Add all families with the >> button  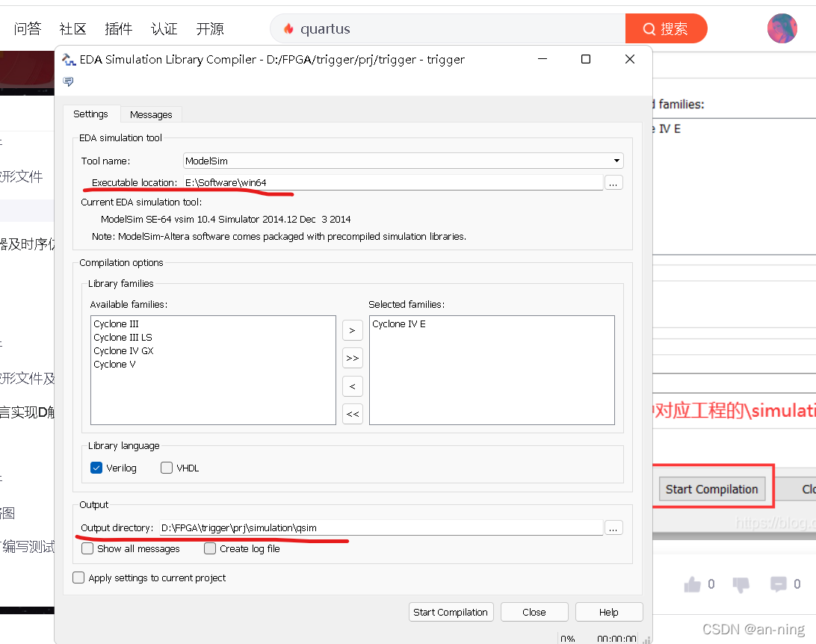(x=352, y=359)
